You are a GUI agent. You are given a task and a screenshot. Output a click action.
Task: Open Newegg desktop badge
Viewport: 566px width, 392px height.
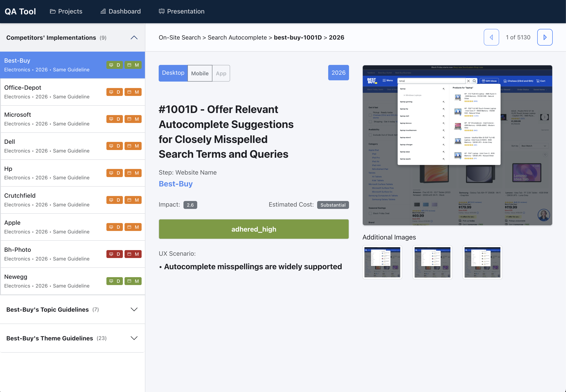pyautogui.click(x=115, y=281)
